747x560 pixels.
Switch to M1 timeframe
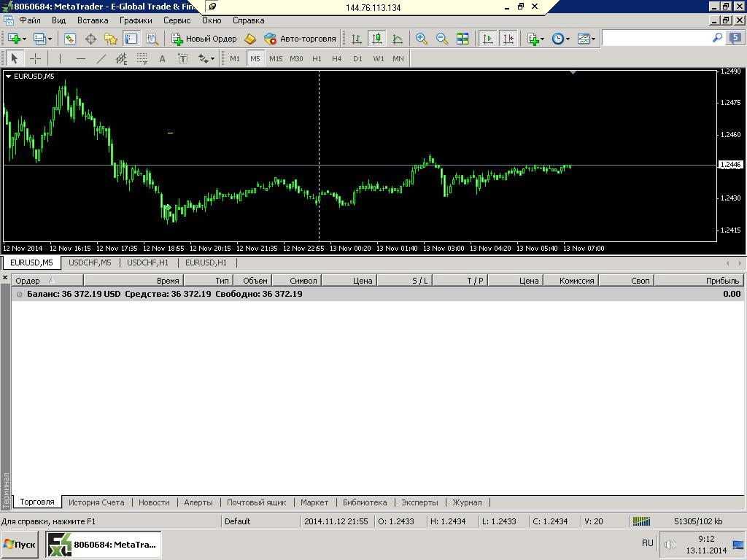point(235,58)
